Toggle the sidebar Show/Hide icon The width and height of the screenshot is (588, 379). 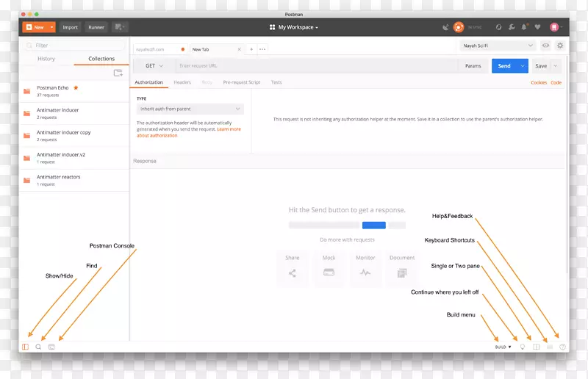point(26,347)
